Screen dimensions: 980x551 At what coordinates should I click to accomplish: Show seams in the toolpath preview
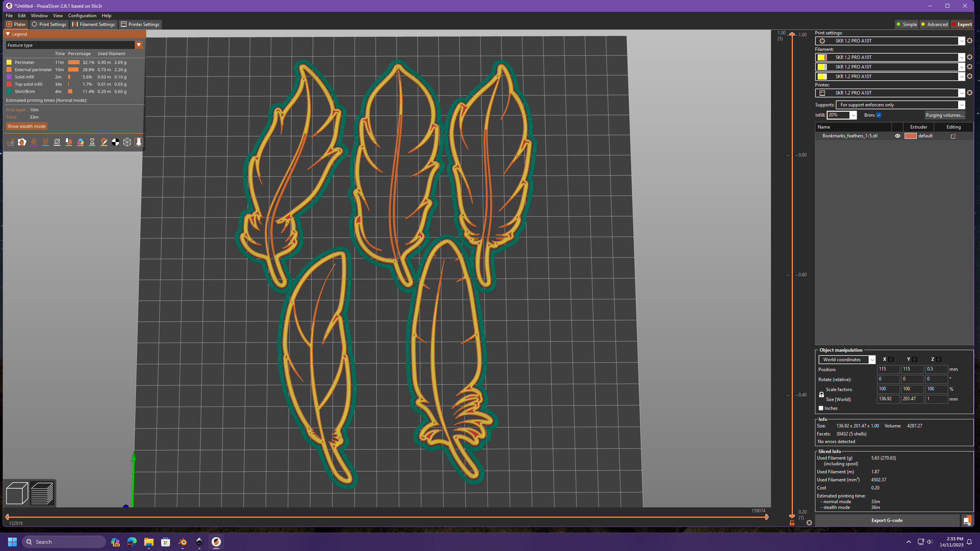(57, 142)
